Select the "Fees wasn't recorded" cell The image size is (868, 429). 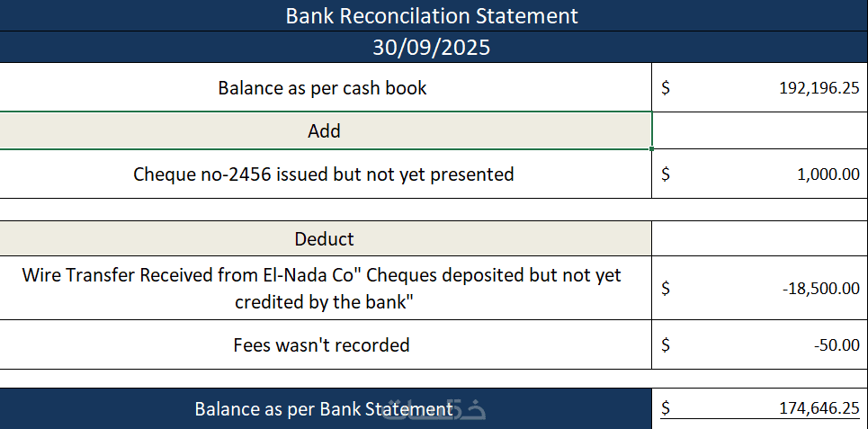coord(323,344)
